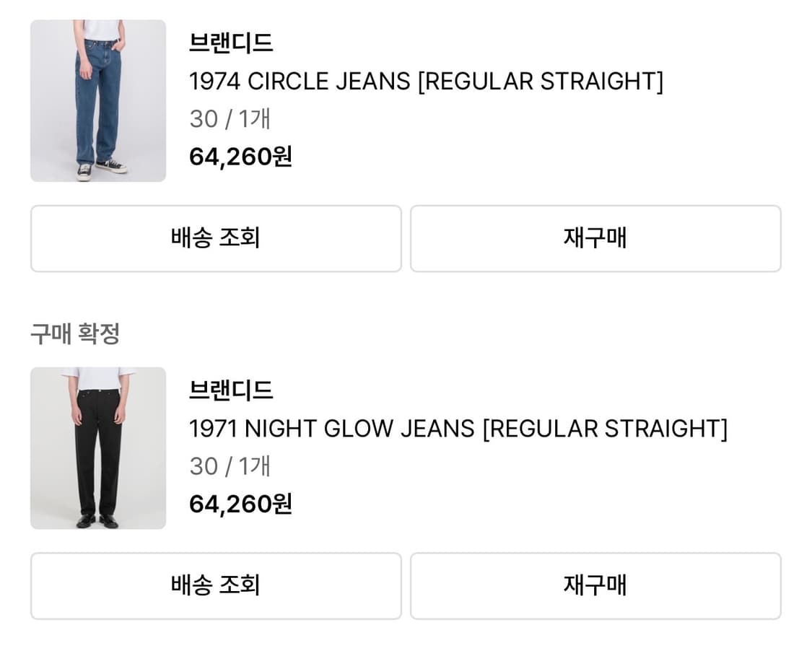Image resolution: width=812 pixels, height=656 pixels.
Task: Click the model photo wearing black trousers
Action: 97,449
